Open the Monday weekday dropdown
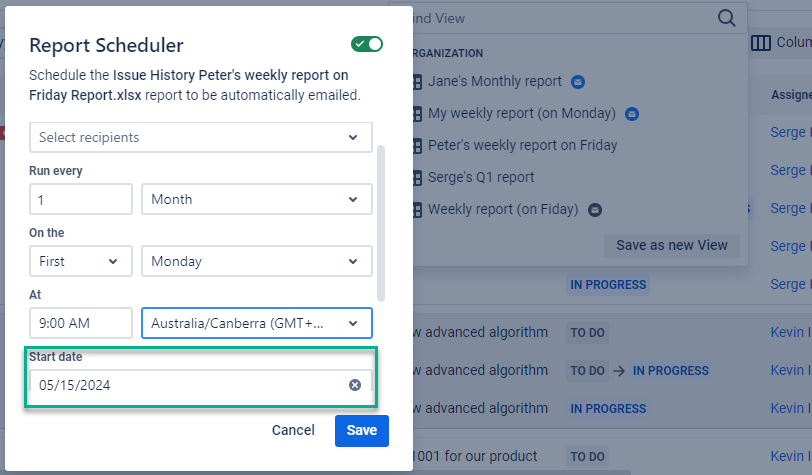This screenshot has width=812, height=475. pos(256,261)
